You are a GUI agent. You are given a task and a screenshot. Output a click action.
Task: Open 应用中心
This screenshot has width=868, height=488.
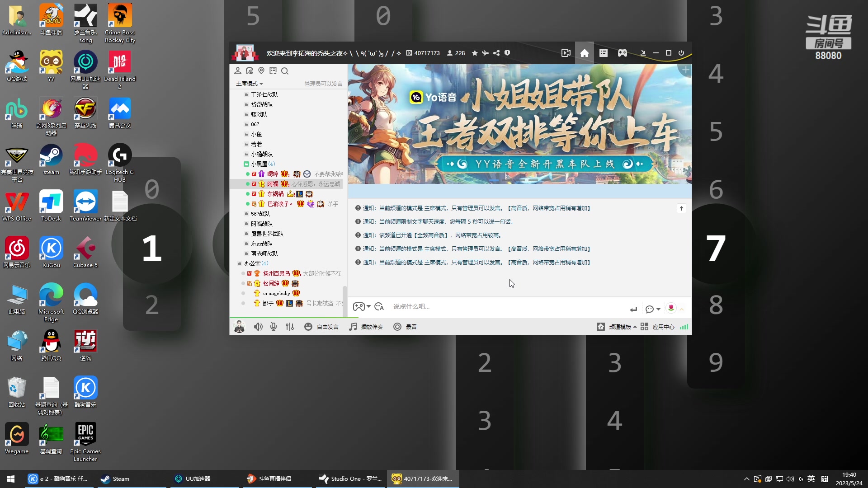[x=663, y=326]
